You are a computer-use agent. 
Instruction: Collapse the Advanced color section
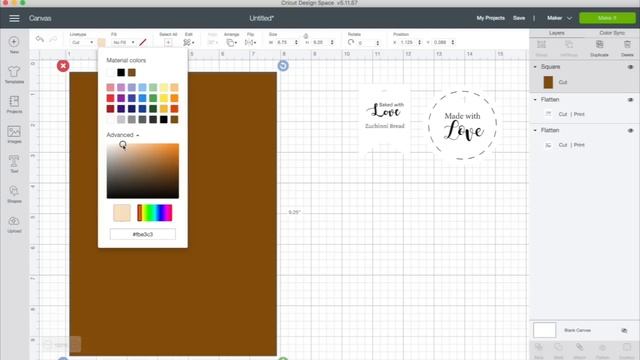pyautogui.click(x=122, y=135)
